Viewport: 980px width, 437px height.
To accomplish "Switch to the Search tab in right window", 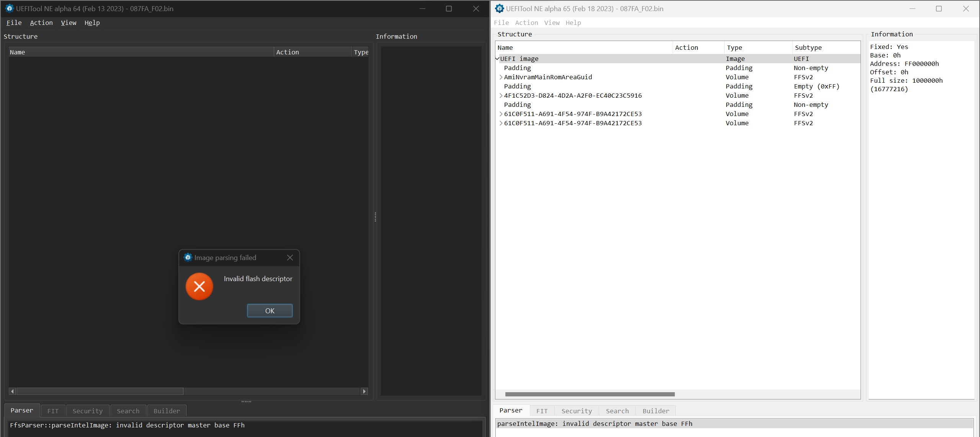I will [617, 411].
